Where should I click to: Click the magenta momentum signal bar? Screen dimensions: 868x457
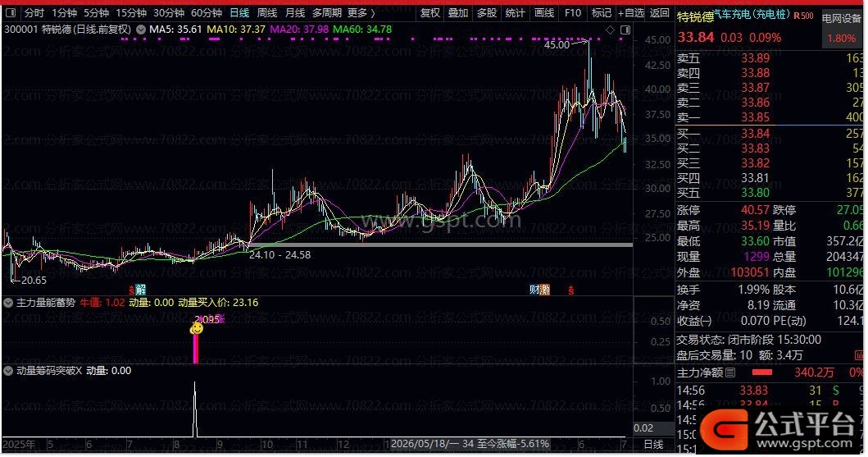[195, 349]
